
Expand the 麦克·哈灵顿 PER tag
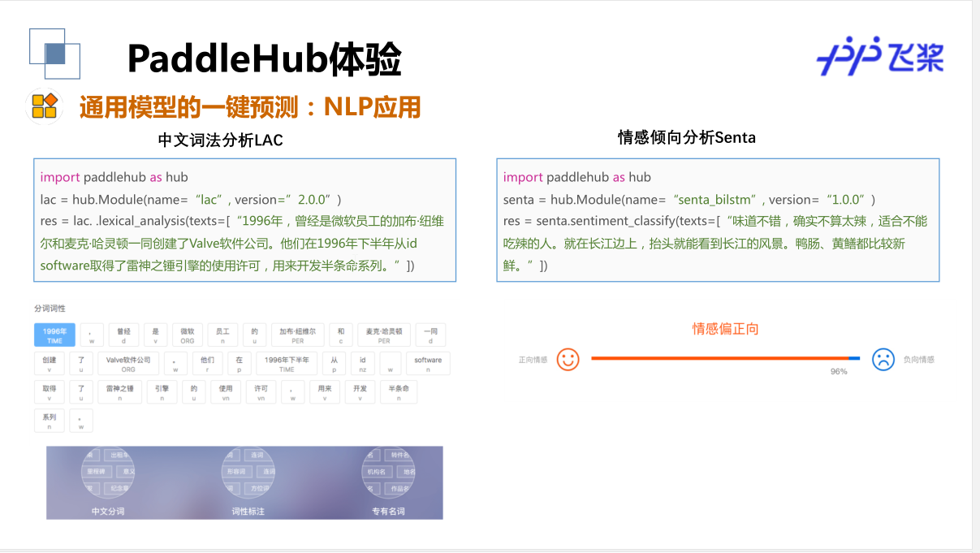coord(385,335)
